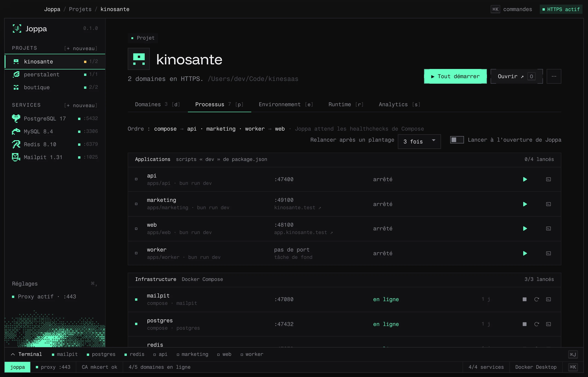This screenshot has height=377, width=588.
Task: Click Proxy actif :443 status
Action: [44, 297]
